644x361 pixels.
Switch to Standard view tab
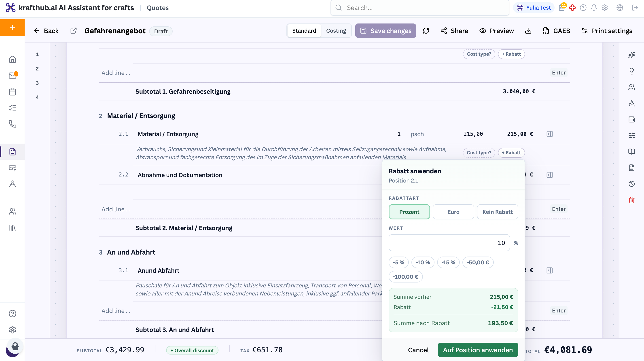pyautogui.click(x=304, y=31)
